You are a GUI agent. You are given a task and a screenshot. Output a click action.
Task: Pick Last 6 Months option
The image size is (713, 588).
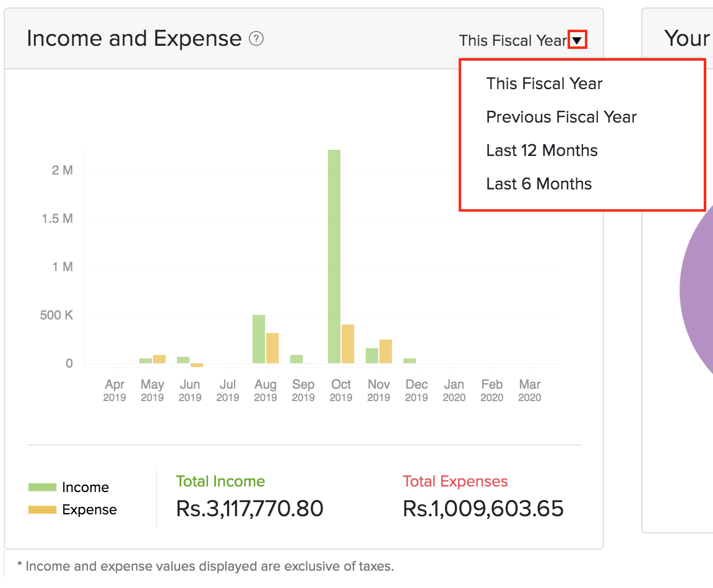[538, 184]
